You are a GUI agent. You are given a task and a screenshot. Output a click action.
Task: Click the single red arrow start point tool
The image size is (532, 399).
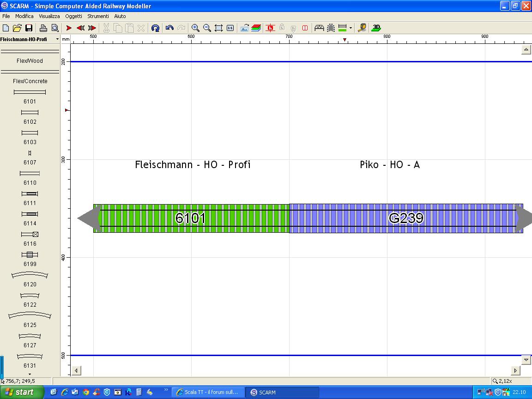point(69,28)
